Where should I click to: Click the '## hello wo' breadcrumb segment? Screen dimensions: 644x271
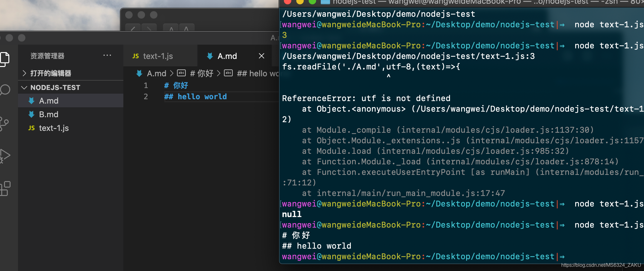[x=258, y=73]
